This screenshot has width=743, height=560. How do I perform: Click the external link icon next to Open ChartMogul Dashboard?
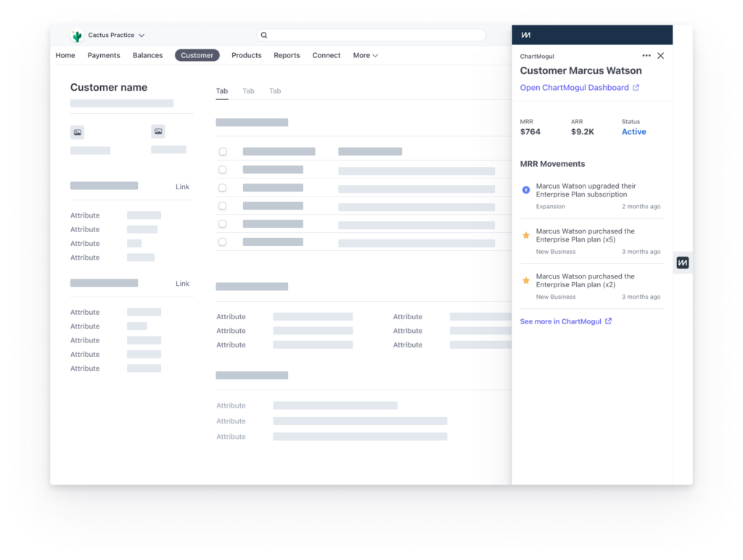636,88
